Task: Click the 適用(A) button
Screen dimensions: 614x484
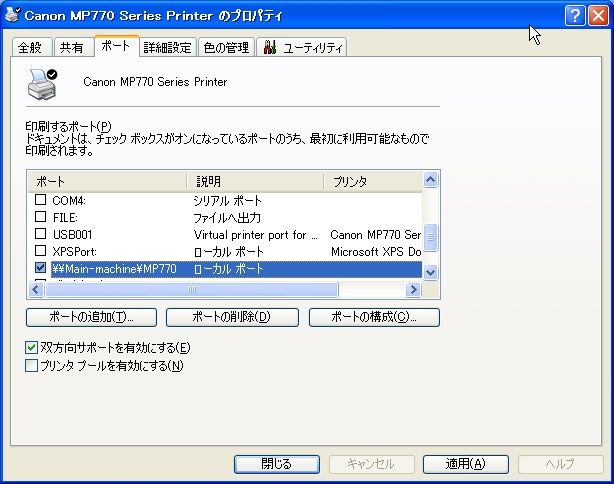Action: [x=466, y=464]
